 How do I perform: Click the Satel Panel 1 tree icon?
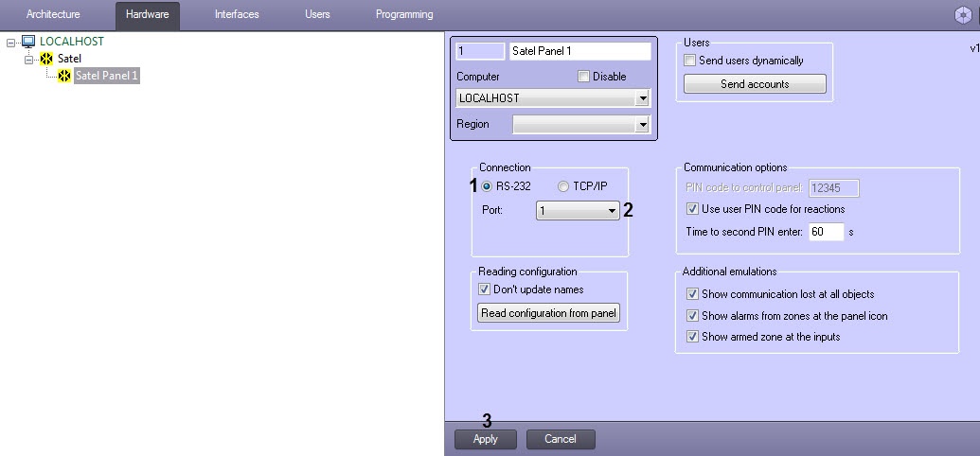(x=64, y=77)
